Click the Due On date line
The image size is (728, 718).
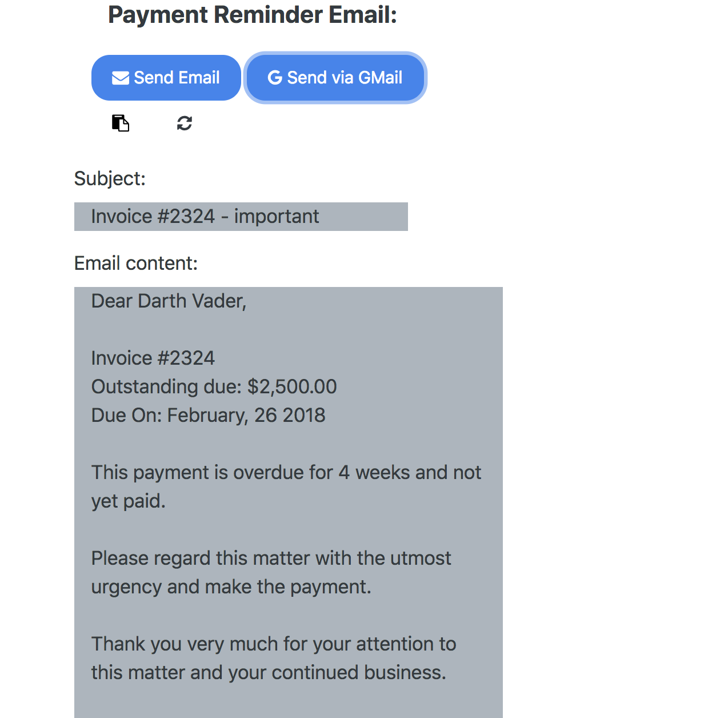[208, 415]
